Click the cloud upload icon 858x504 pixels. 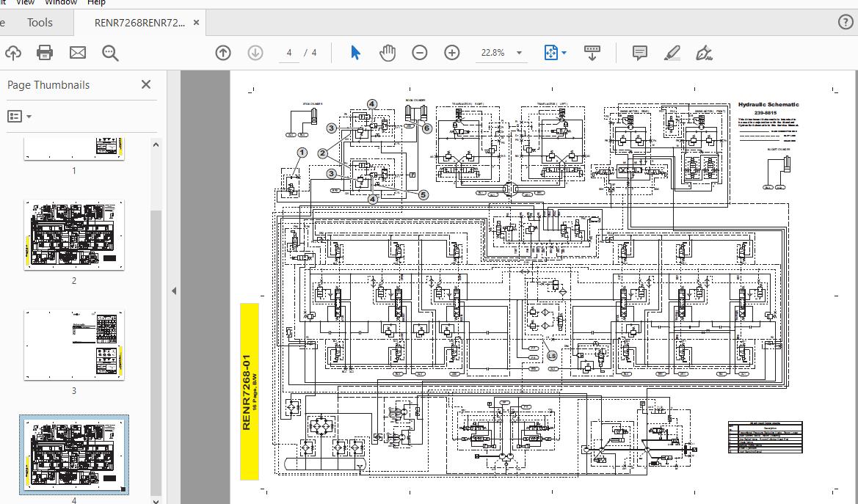point(13,53)
